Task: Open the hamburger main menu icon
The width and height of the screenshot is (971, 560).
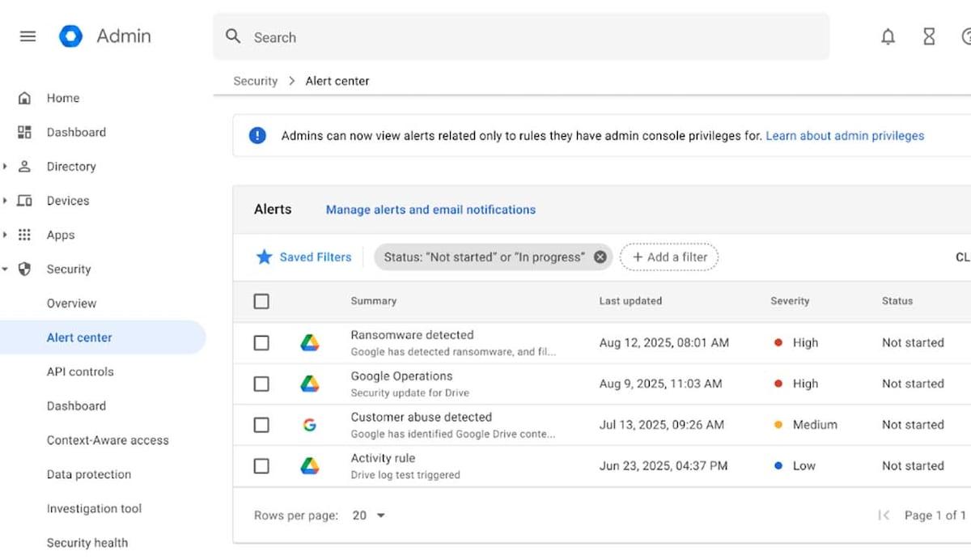Action: coord(28,36)
